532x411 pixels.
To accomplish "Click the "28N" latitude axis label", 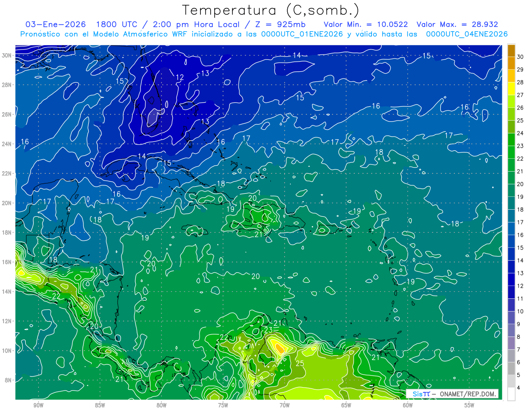I will (x=7, y=85).
